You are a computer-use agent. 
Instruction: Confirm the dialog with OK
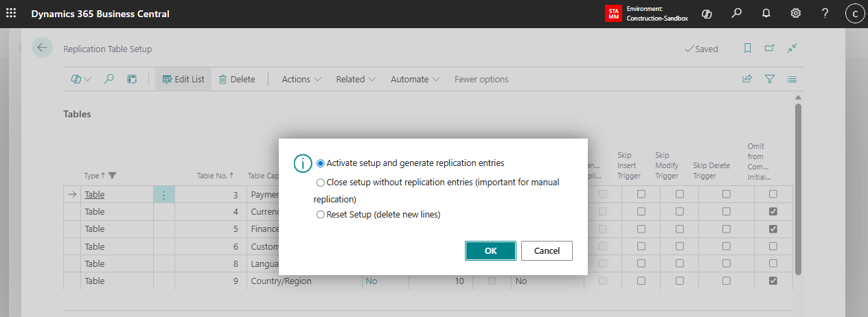click(x=490, y=251)
